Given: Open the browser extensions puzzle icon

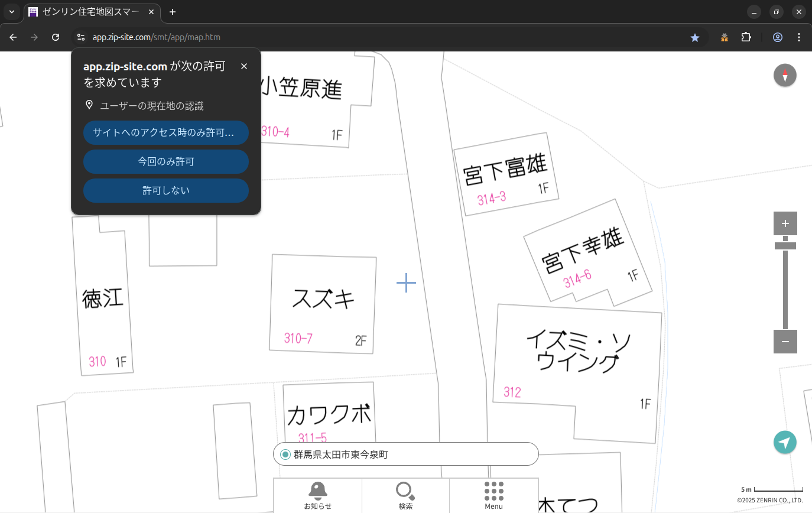Looking at the screenshot, I should tap(746, 37).
